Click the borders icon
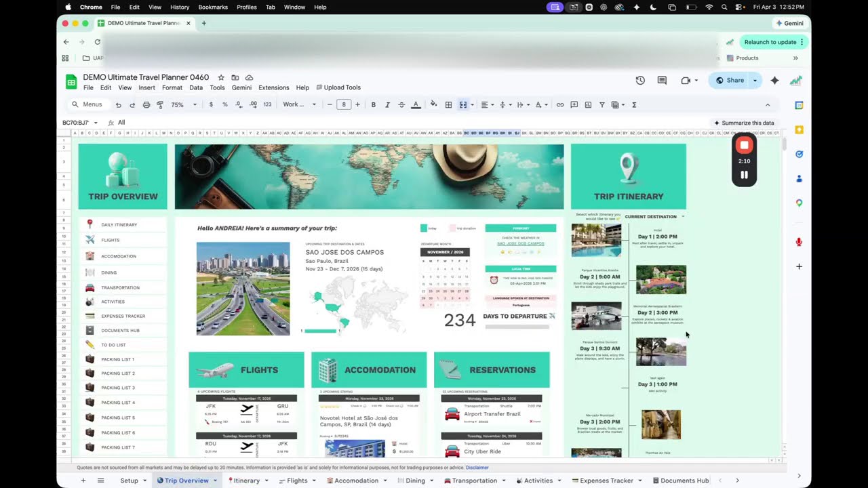Image resolution: width=868 pixels, height=488 pixels. [x=448, y=105]
